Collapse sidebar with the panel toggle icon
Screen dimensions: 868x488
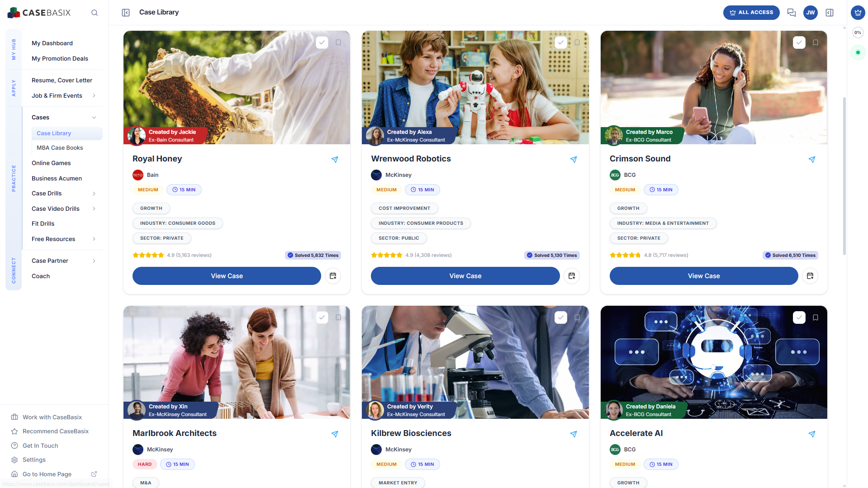pyautogui.click(x=126, y=13)
